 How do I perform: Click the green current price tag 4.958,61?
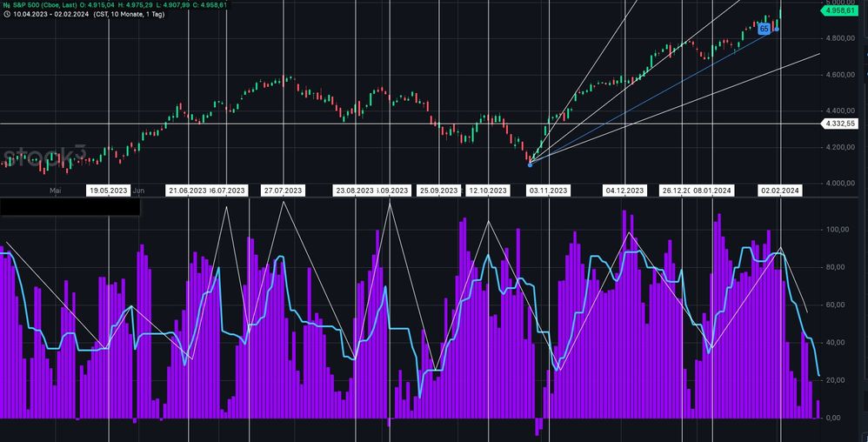840,10
